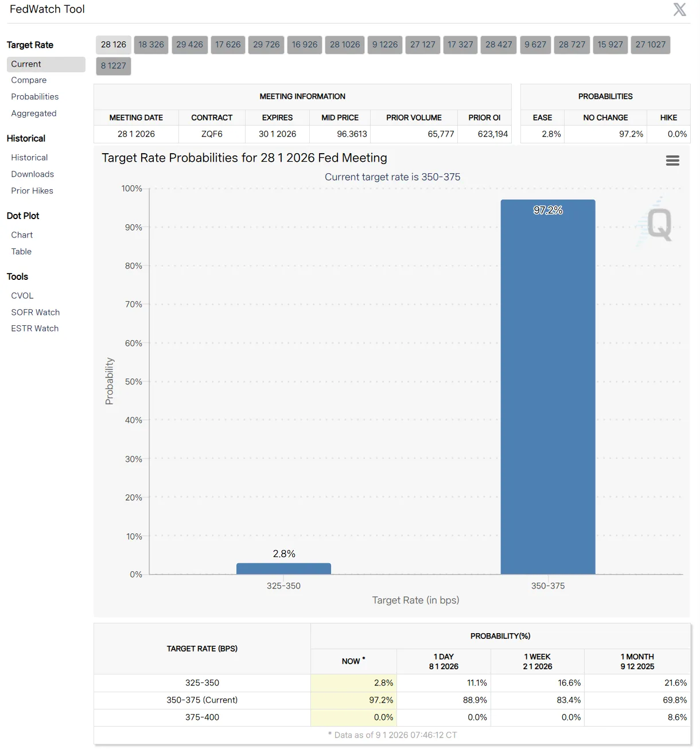Select the 9 1226 meeting tab
The width and height of the screenshot is (700, 749).
[384, 45]
